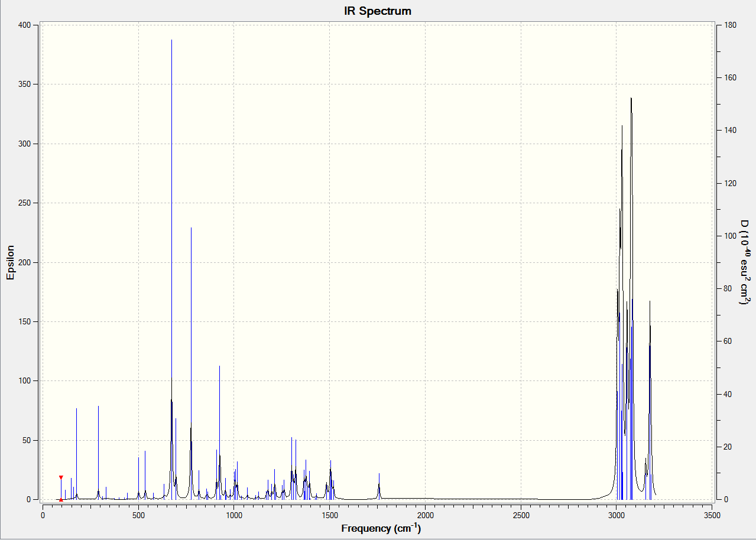Click the "IR Spectrum" plot title

pyautogui.click(x=378, y=11)
